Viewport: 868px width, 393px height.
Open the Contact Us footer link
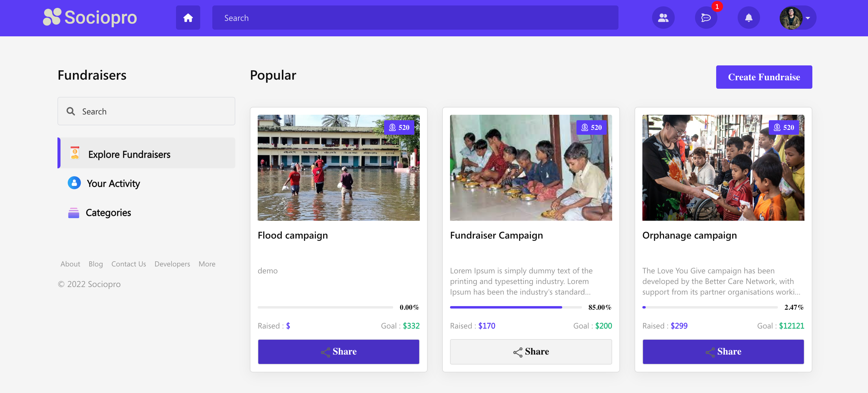point(128,264)
